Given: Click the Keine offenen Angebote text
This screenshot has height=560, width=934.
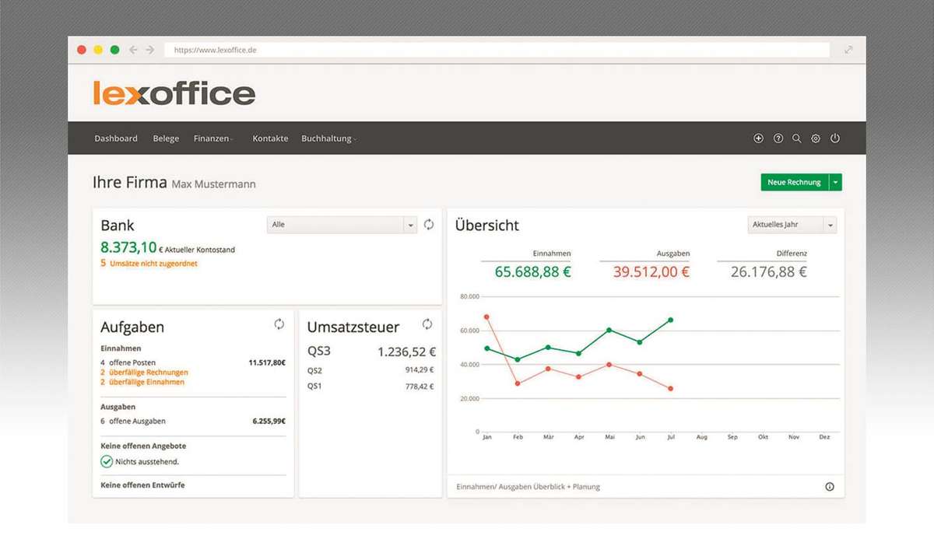Looking at the screenshot, I should (x=143, y=446).
